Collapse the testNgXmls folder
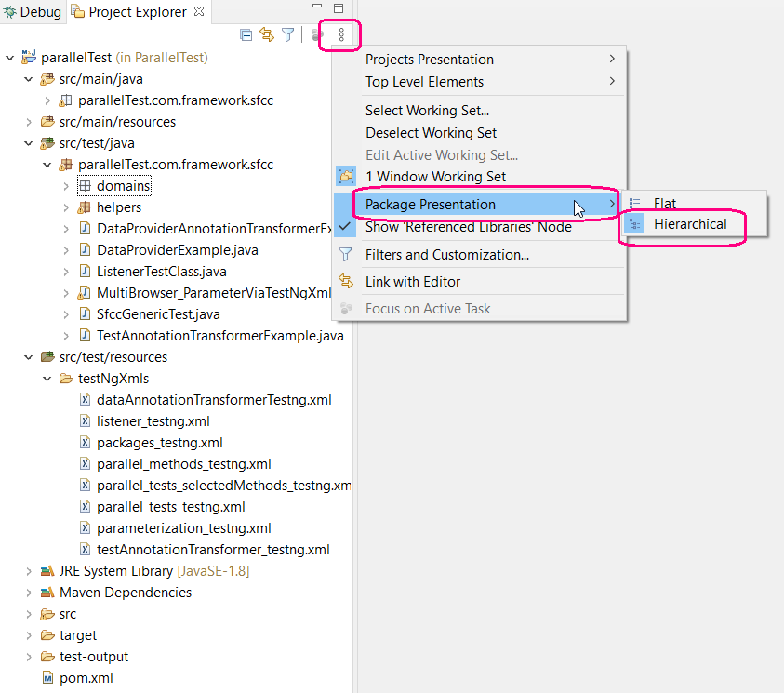Screen dimensions: 784x693 tap(47, 378)
